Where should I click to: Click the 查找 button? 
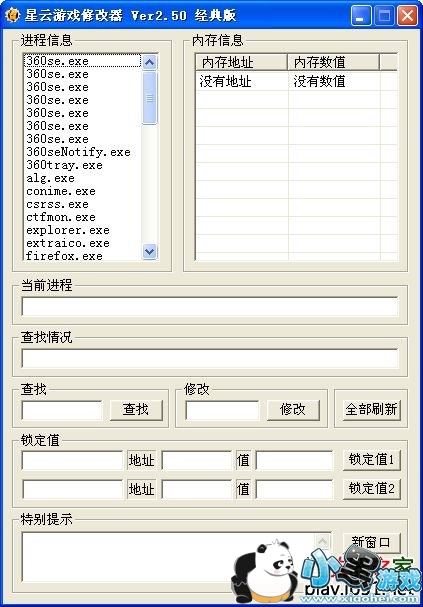[x=136, y=410]
